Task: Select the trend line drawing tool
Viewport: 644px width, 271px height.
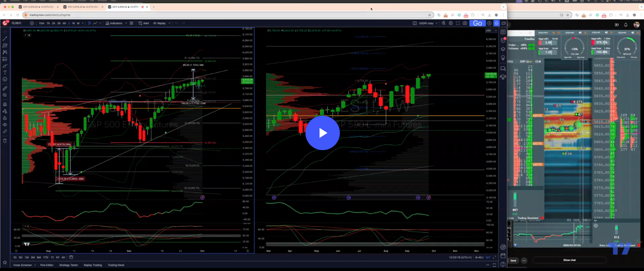Action: coord(5,39)
